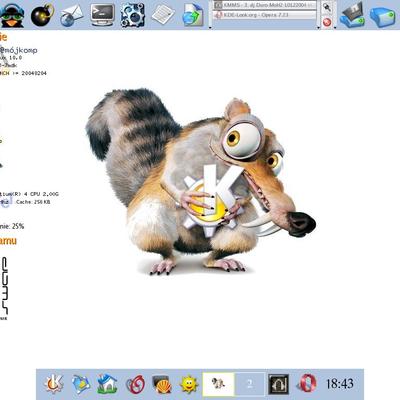The width and height of the screenshot is (400, 400).
Task: Open the KDE K menu
Action: pos(53,384)
